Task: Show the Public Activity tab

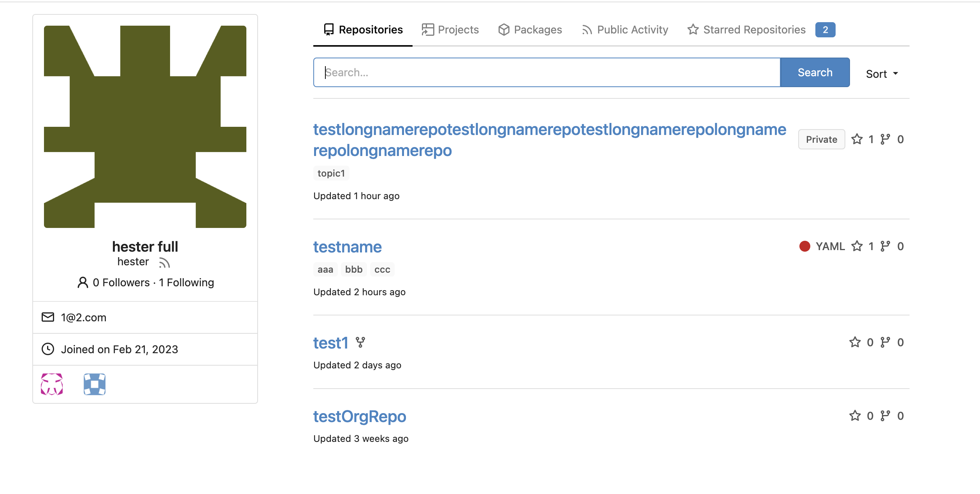Action: [625, 30]
